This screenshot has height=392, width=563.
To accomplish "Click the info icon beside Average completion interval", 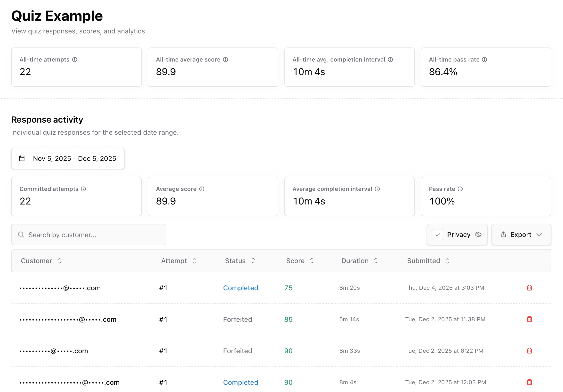I will pyautogui.click(x=377, y=189).
